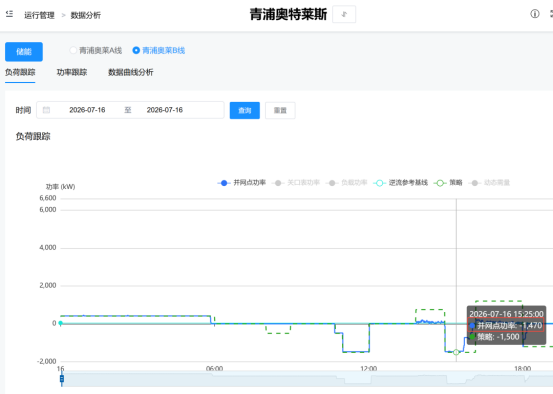Toggle 策略 legend series
Screen dimensions: 553x394
pyautogui.click(x=448, y=183)
